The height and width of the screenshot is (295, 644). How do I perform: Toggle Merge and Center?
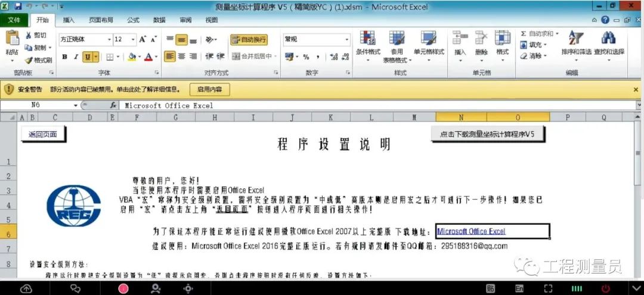(252, 57)
